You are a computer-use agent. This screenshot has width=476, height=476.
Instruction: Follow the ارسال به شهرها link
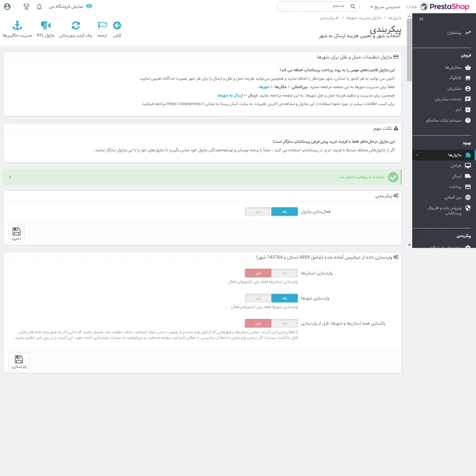[x=230, y=95]
